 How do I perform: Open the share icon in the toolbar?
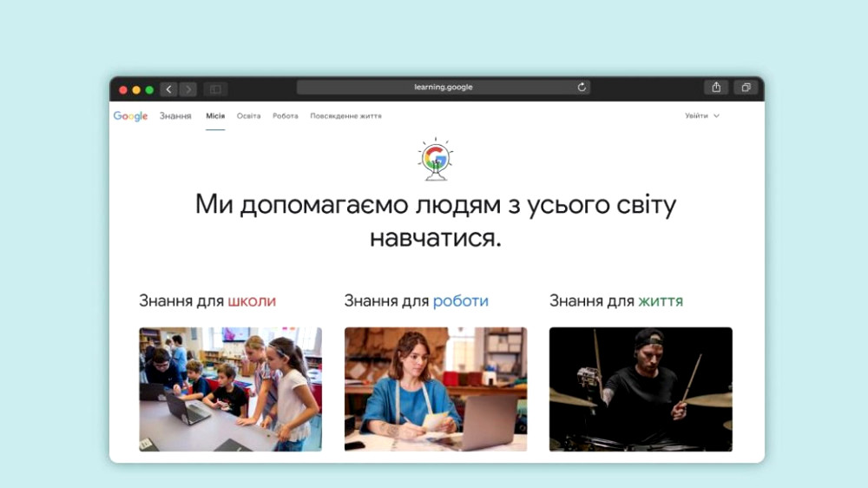click(x=716, y=88)
